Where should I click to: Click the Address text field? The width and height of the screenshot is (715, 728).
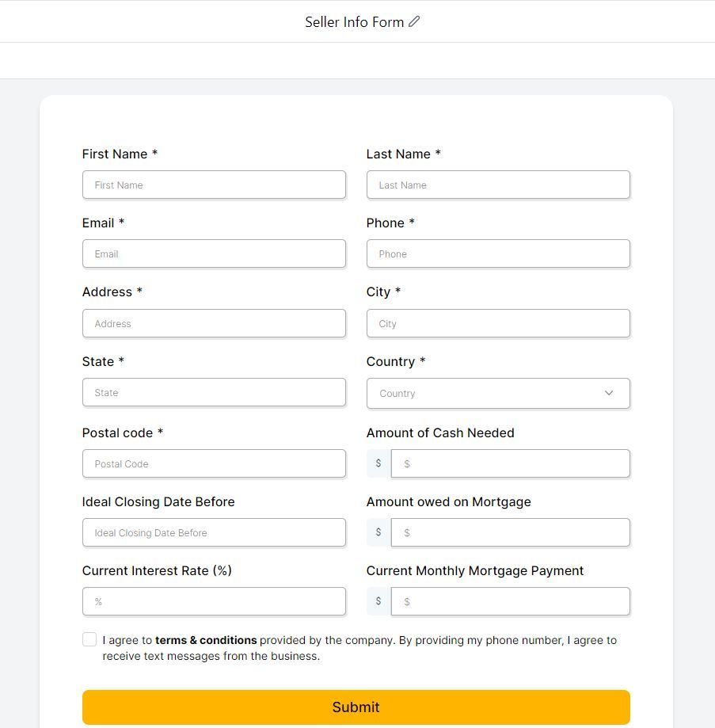click(x=214, y=323)
